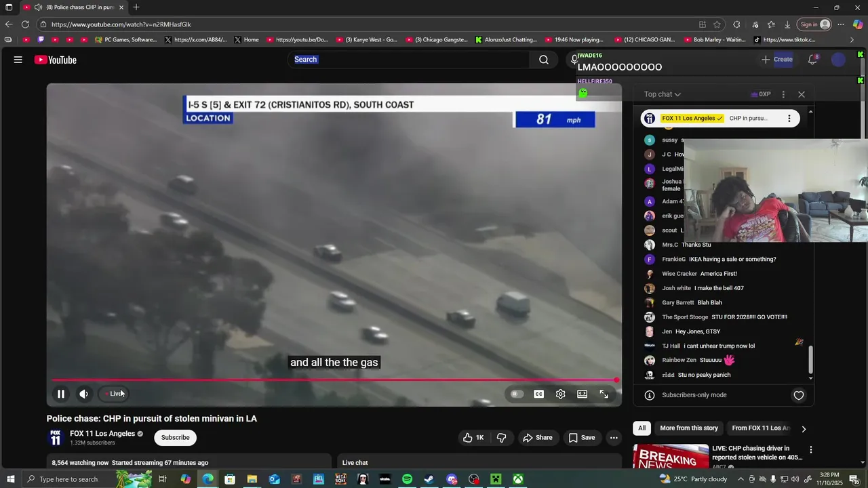Switch player to theater mode

[x=583, y=394]
